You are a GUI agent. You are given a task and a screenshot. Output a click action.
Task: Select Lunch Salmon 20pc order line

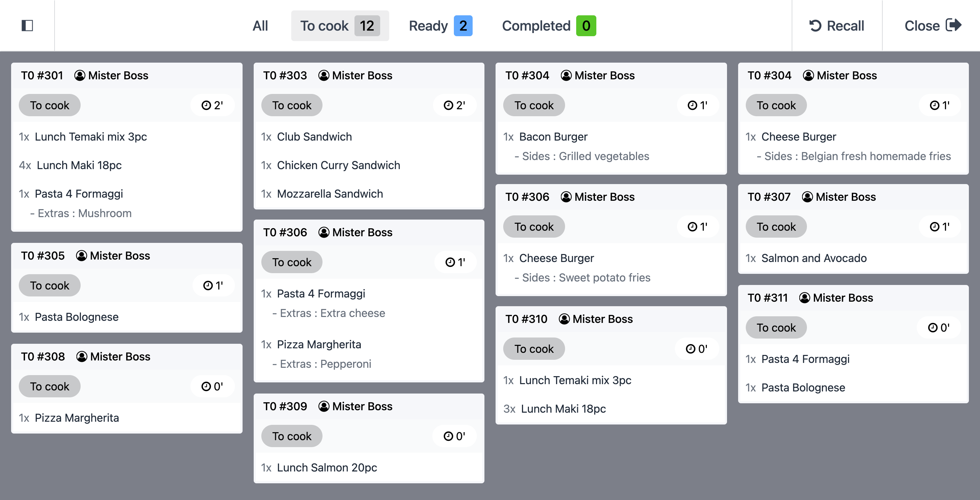[x=327, y=468]
